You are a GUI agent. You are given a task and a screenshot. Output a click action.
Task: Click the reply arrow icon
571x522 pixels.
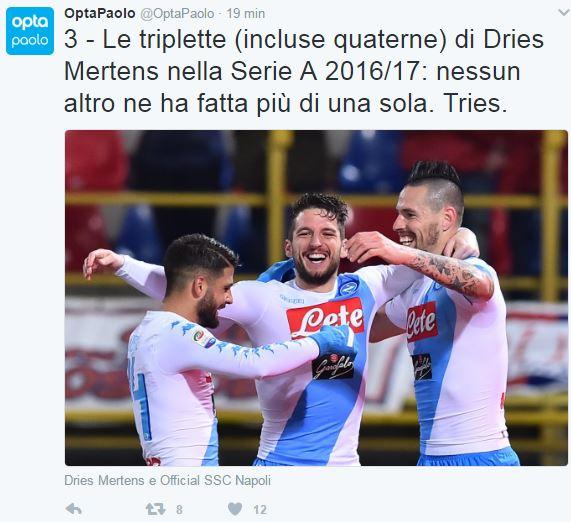[x=74, y=509]
